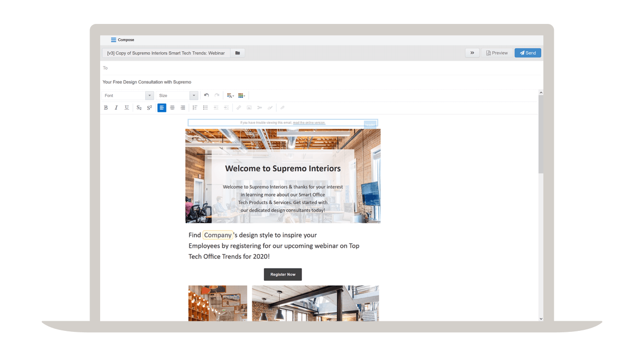Disable the active left alignment toggle
The image size is (644, 362).
pyautogui.click(x=161, y=107)
